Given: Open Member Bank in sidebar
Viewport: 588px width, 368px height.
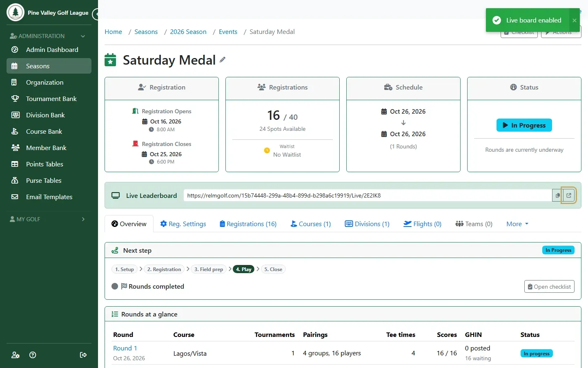Looking at the screenshot, I should (49, 148).
